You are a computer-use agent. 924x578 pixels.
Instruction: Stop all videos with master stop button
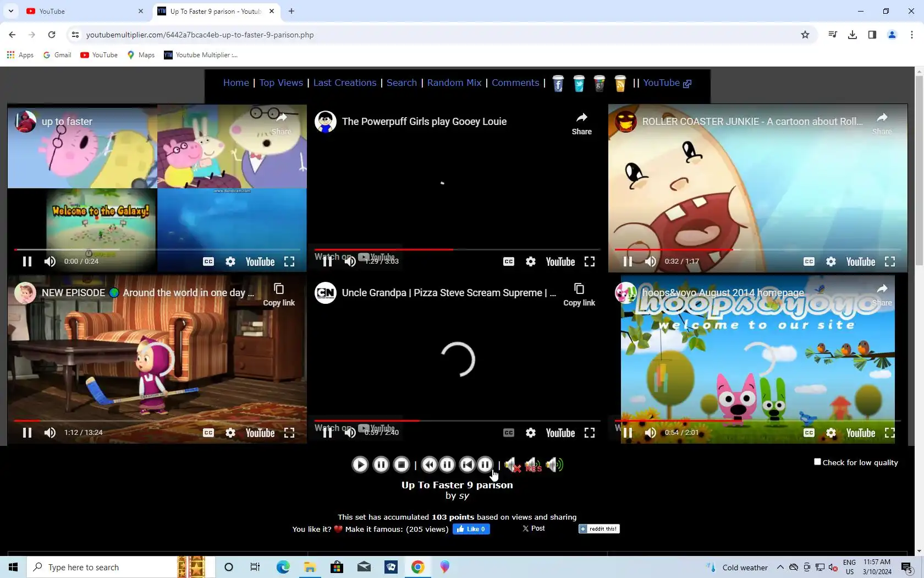[x=402, y=465]
